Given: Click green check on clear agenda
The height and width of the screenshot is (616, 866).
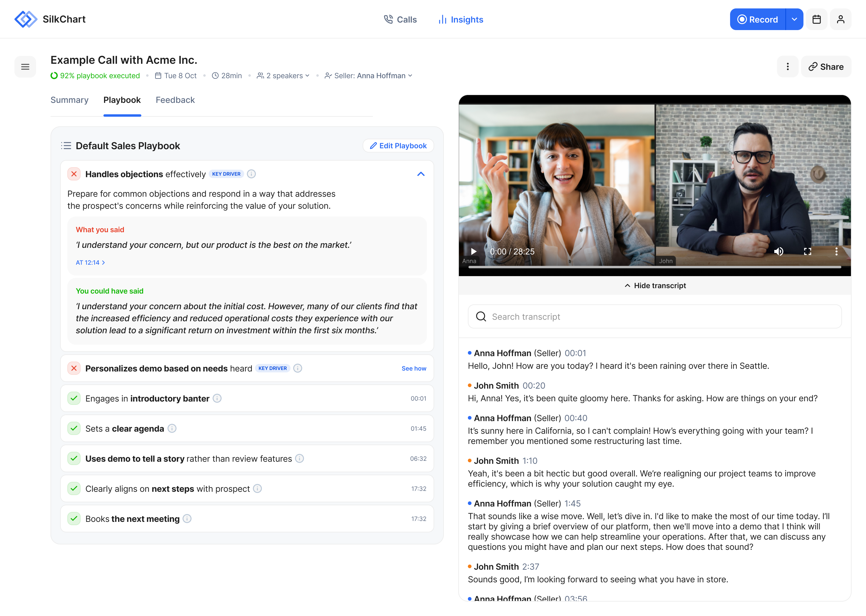Looking at the screenshot, I should (74, 429).
